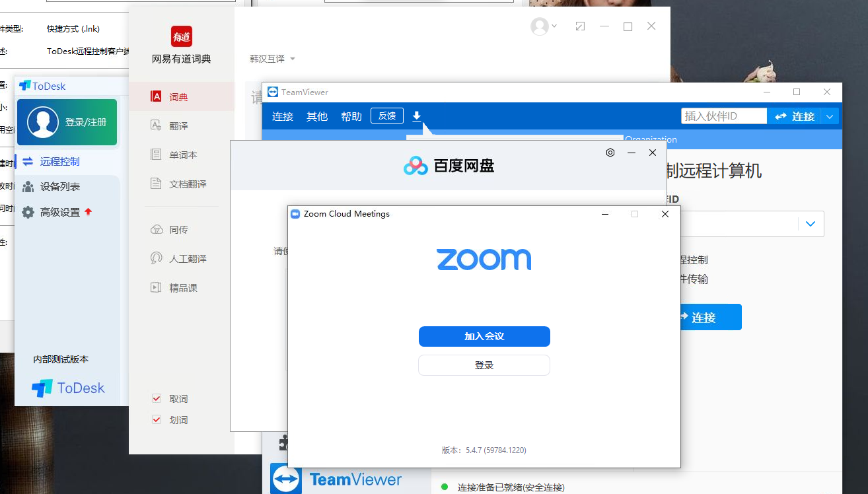Minimize the 百度网盘 window
The image size is (868, 494).
point(632,153)
